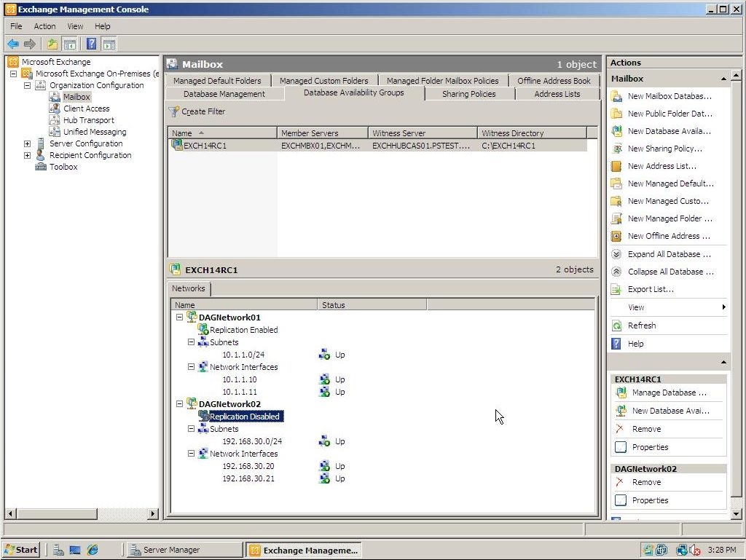Select Client Access in the console tree
This screenshot has width=746, height=560.
click(86, 109)
